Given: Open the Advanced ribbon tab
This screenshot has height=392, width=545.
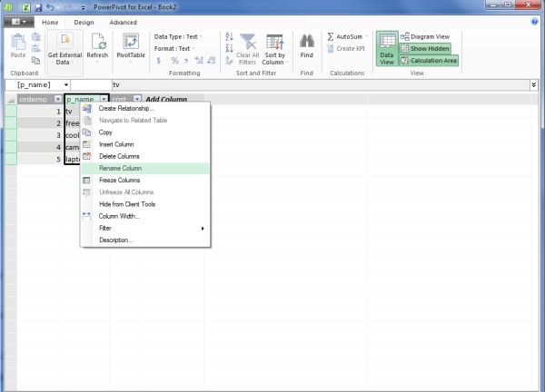Looking at the screenshot, I should (x=123, y=22).
